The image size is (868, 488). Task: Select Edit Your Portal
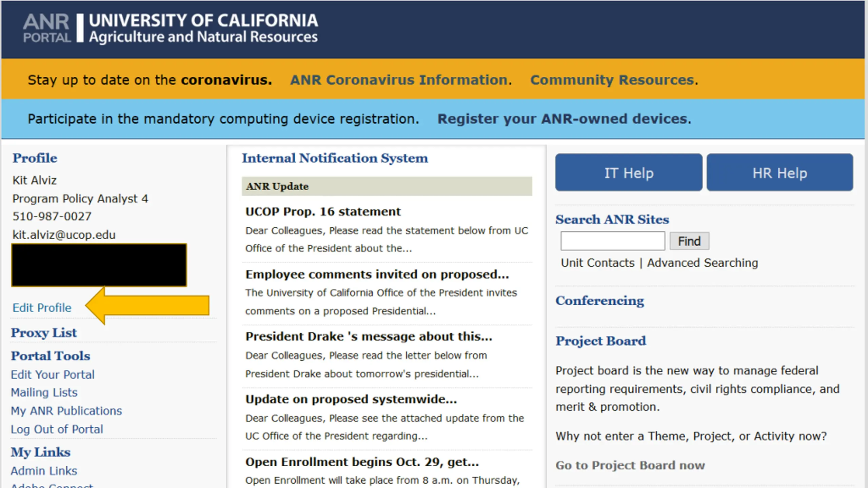tap(53, 374)
